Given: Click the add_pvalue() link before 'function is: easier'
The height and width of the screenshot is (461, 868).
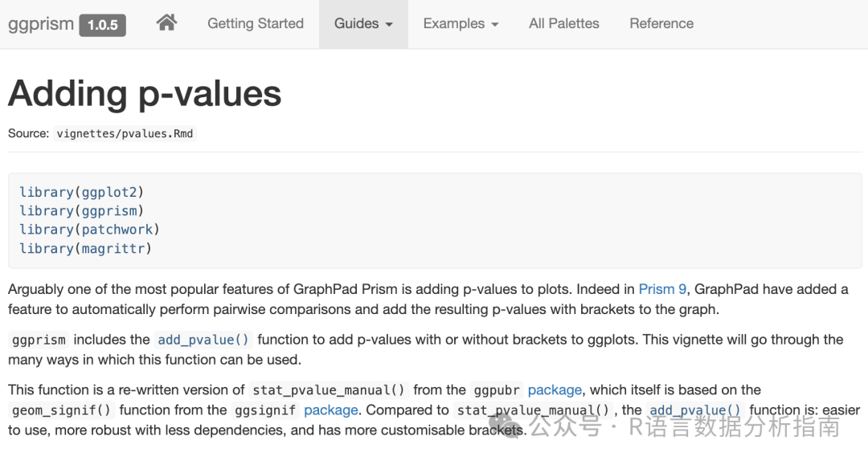Looking at the screenshot, I should (695, 410).
